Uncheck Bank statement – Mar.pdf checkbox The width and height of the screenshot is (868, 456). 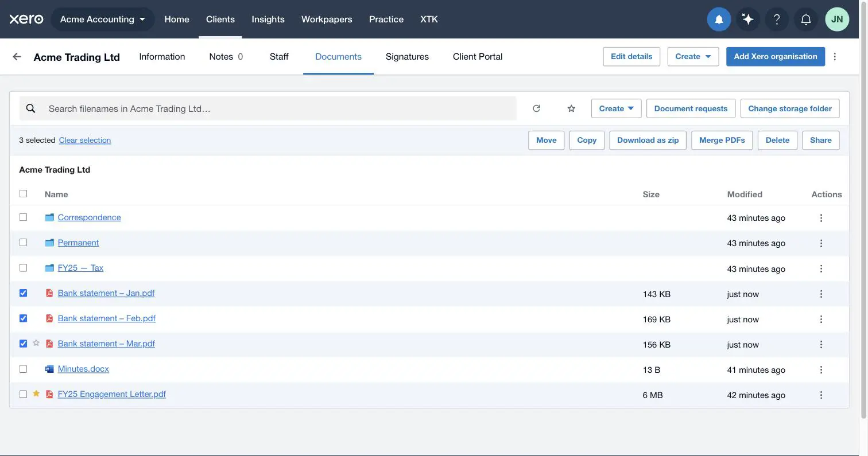[x=23, y=343]
